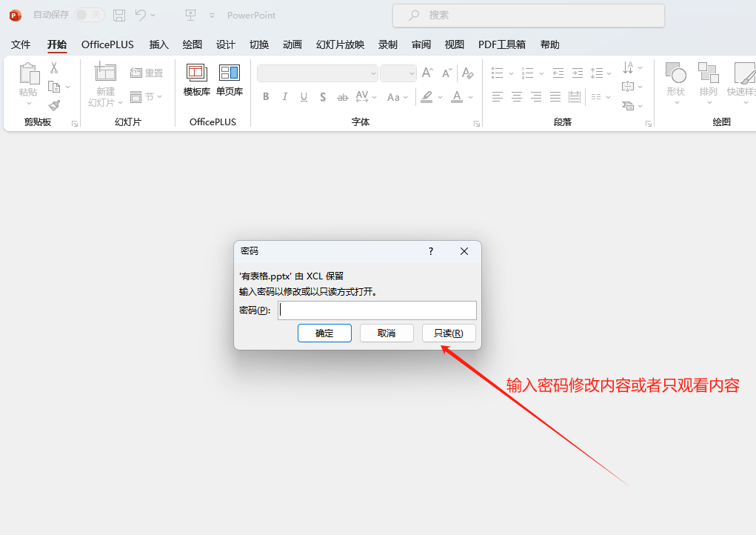The width and height of the screenshot is (756, 535).
Task: Click the font color A swatch
Action: point(457,97)
